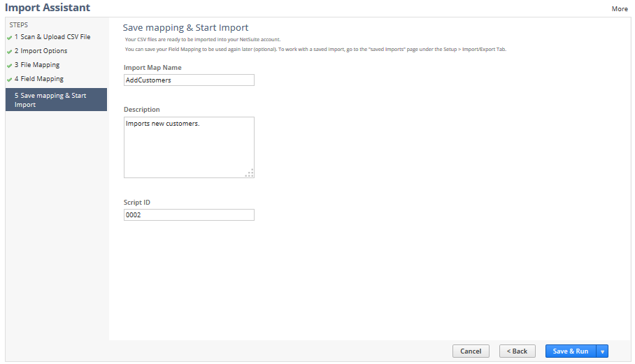This screenshot has width=635, height=364.
Task: Click green checkmark beside File Mapping step
Action: click(10, 66)
